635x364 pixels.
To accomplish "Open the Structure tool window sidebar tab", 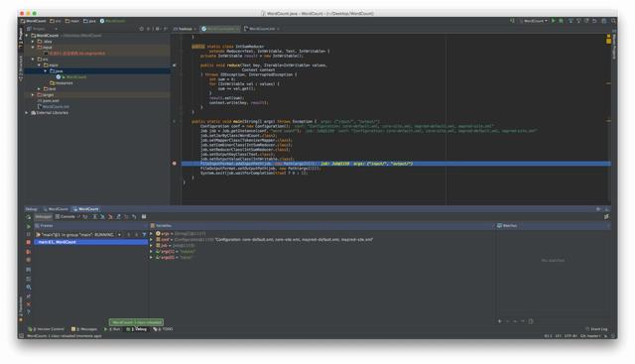I will pos(21,68).
